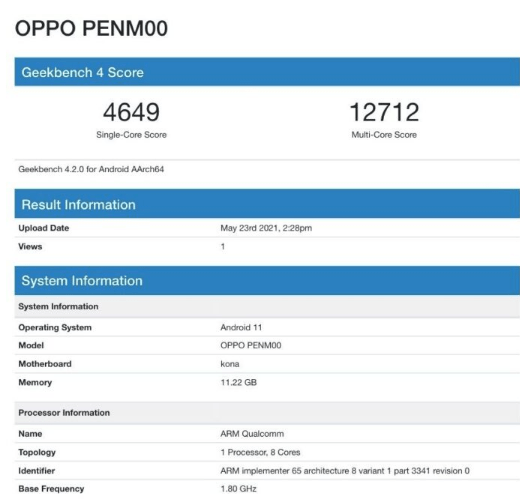Screen dimensions: 520x501
Task: Click the ARM implementer 65 identifier value
Action: [x=345, y=471]
